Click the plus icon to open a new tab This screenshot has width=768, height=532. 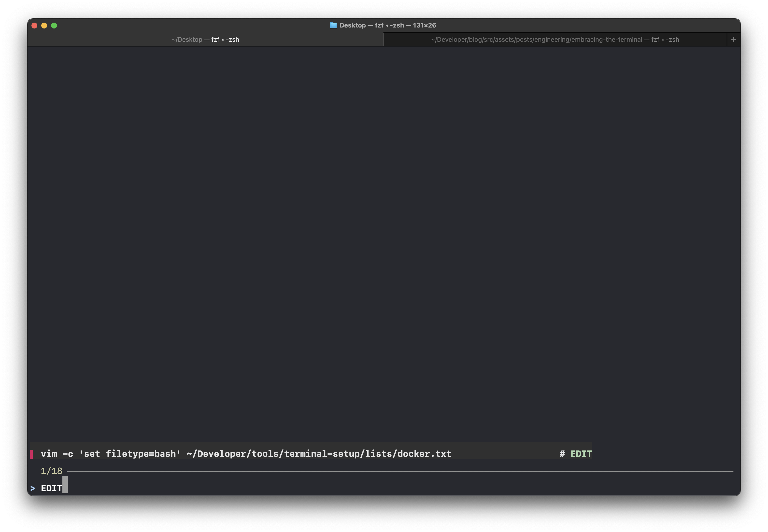(733, 39)
